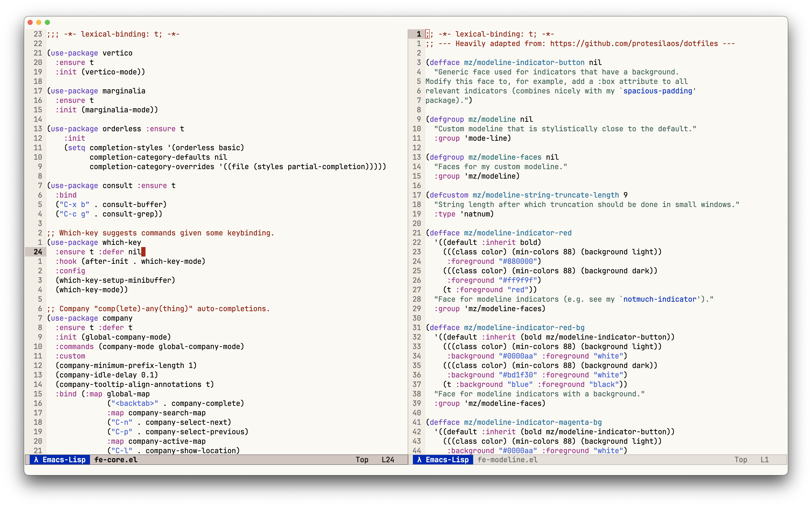Click "company-show-location" at bottom left
The height and width of the screenshot is (507, 812).
tap(190, 451)
